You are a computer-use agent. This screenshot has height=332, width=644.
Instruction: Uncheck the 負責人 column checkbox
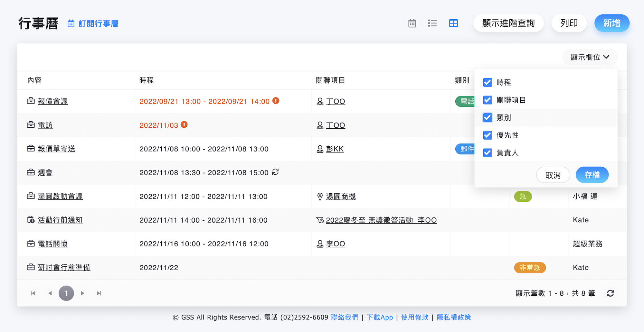coord(488,152)
